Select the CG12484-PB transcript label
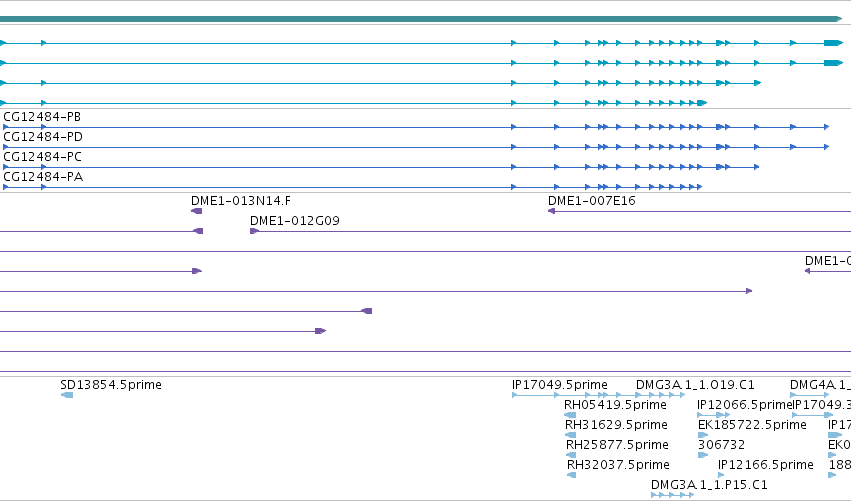 pos(42,117)
